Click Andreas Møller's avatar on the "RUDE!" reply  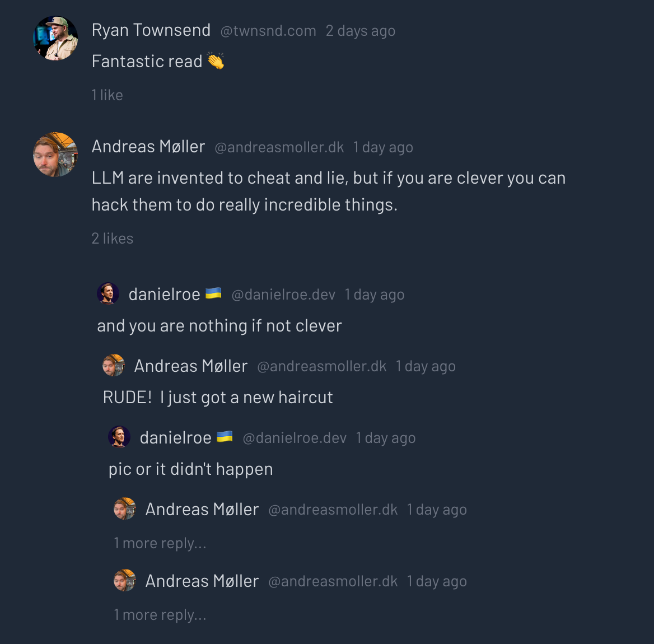114,365
